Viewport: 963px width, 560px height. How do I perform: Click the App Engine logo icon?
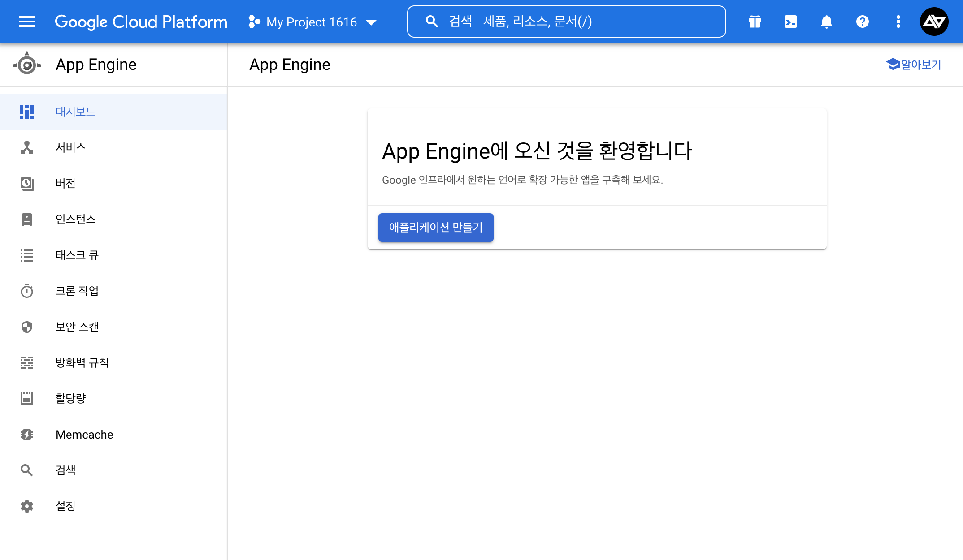(x=27, y=65)
